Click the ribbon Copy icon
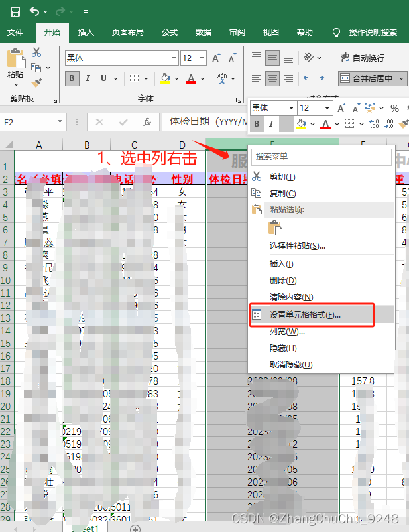This screenshot has height=532, width=409. (36, 68)
